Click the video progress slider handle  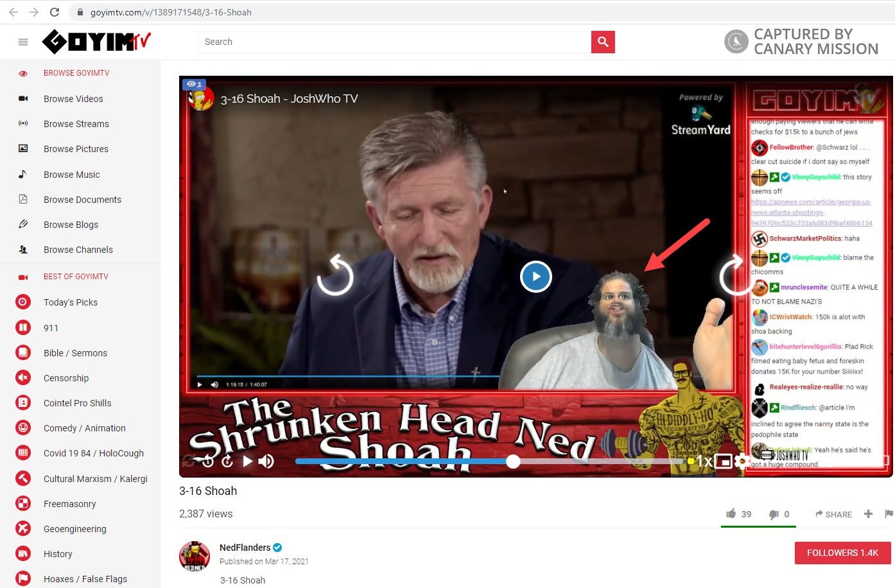pos(513,461)
